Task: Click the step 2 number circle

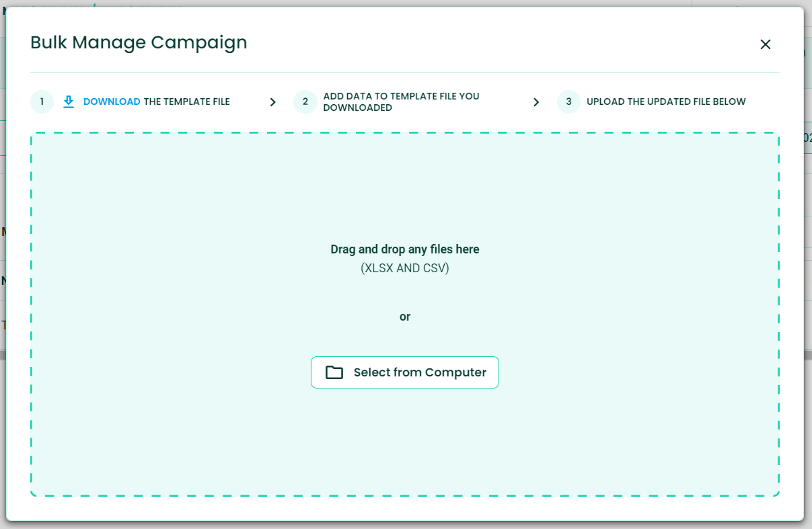Action: click(x=305, y=102)
